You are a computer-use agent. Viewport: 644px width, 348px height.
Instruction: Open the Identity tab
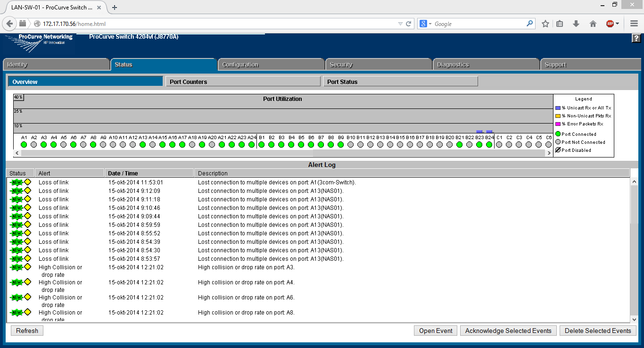click(56, 65)
